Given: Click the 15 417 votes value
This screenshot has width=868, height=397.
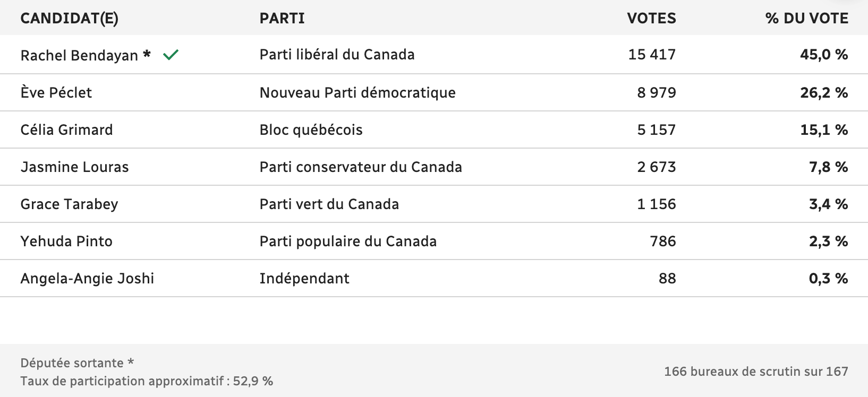Looking at the screenshot, I should click(652, 55).
